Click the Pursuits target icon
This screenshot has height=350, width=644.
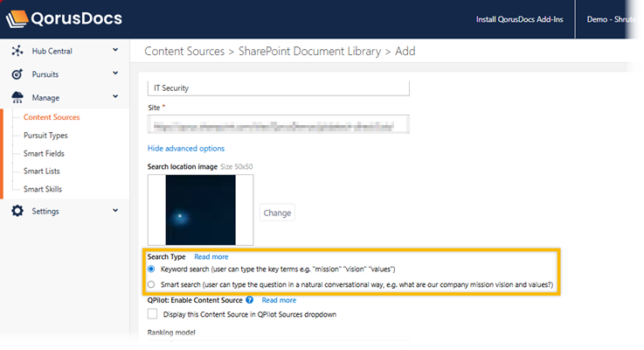click(17, 74)
